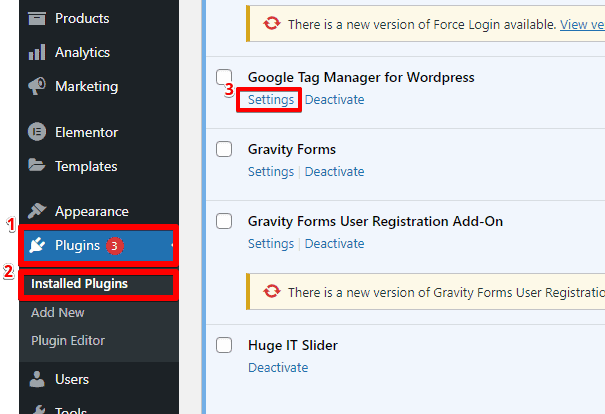Open the Appearance menu

[x=92, y=211]
